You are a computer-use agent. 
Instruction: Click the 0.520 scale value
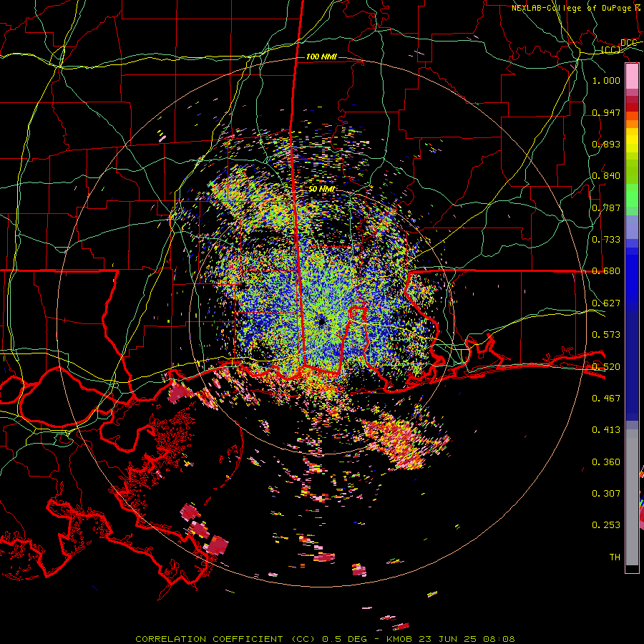[606, 367]
